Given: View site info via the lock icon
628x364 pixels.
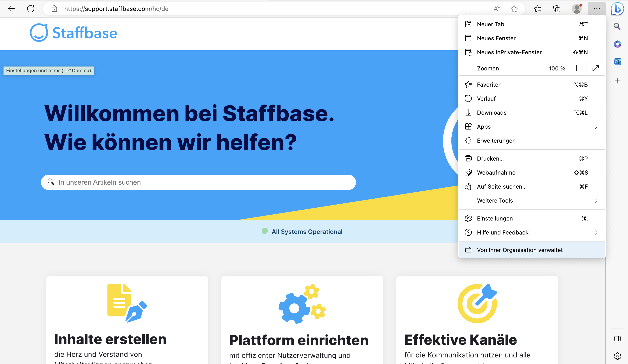Looking at the screenshot, I should pos(54,9).
